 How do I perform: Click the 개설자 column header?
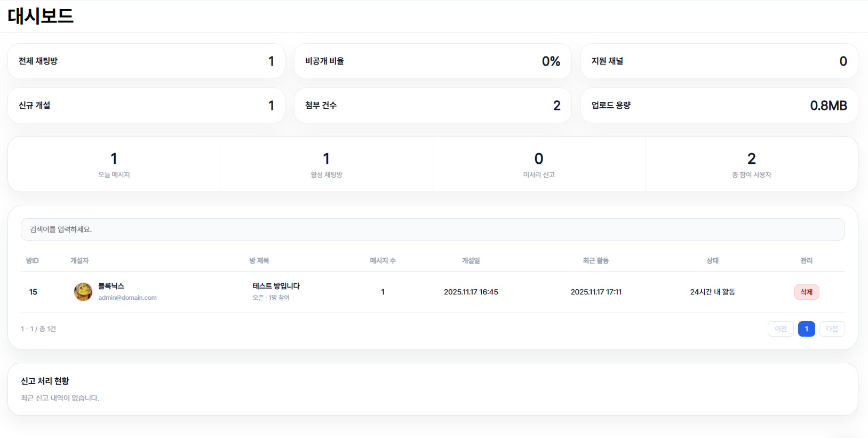[x=79, y=260]
